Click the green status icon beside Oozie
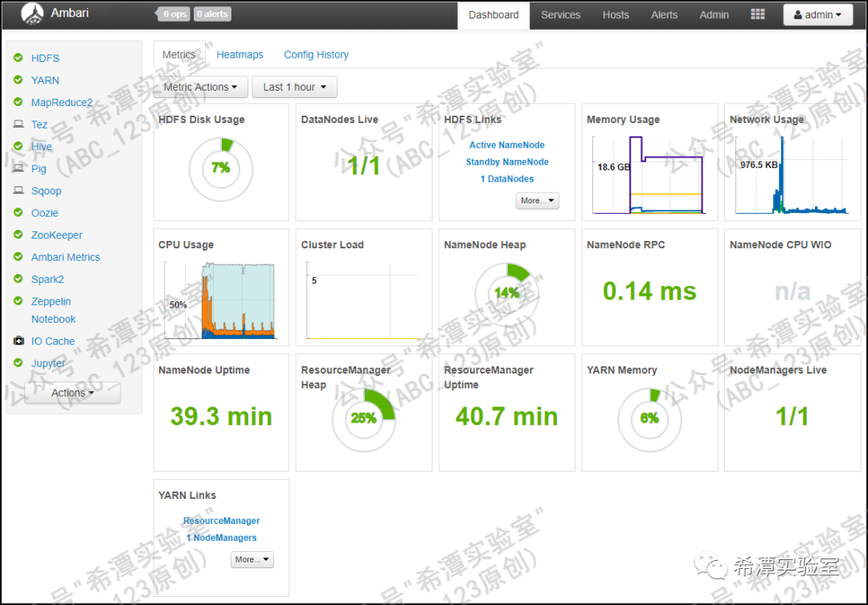 coord(18,213)
